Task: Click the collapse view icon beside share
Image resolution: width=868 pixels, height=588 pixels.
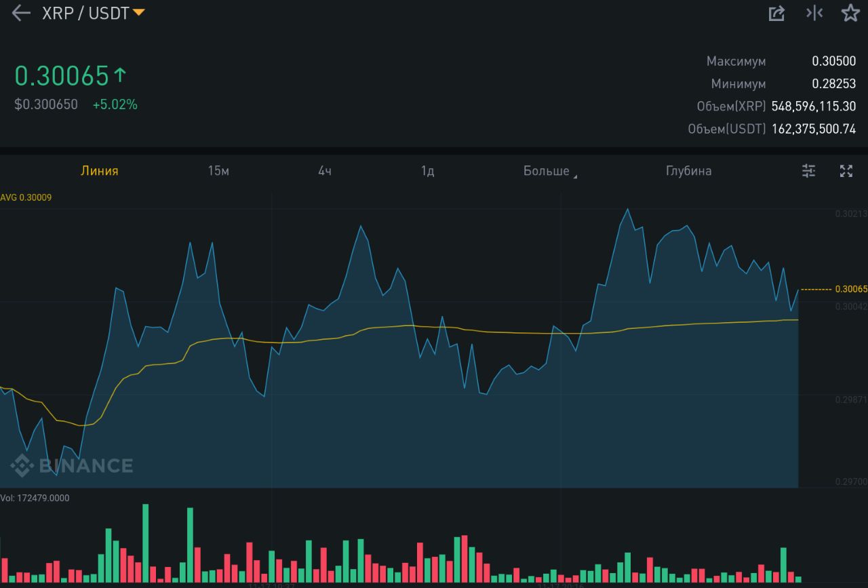Action: click(814, 13)
